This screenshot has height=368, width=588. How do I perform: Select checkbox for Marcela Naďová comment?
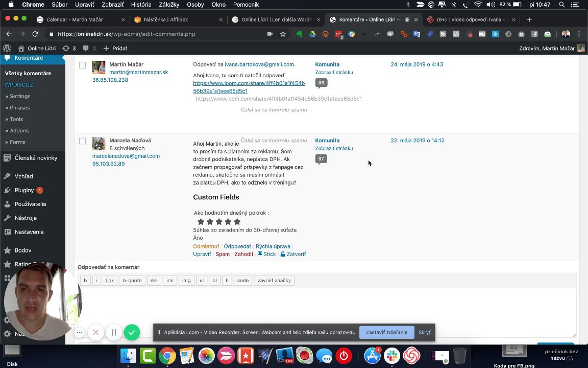point(83,141)
